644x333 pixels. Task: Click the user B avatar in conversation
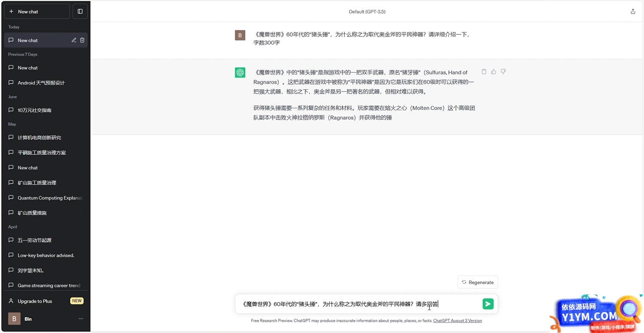coord(240,35)
